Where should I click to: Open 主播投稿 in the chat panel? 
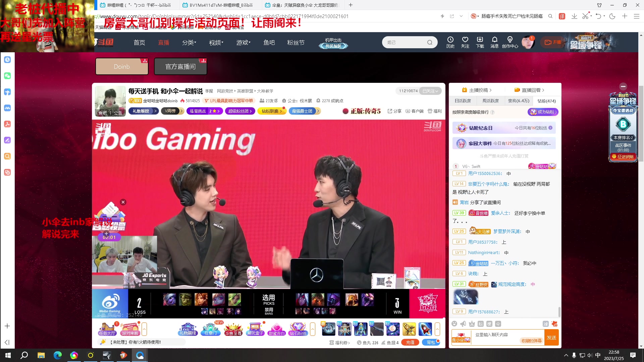point(477,90)
